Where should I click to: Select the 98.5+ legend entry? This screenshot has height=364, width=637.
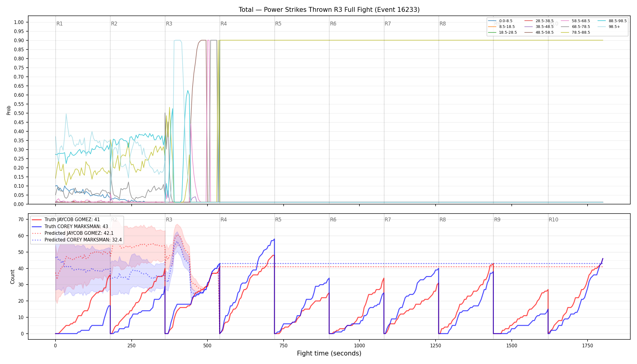pos(609,27)
